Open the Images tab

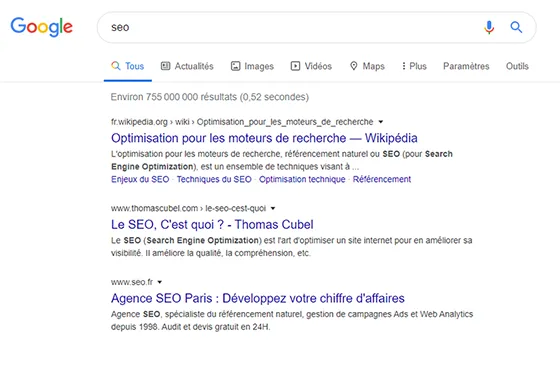(252, 66)
